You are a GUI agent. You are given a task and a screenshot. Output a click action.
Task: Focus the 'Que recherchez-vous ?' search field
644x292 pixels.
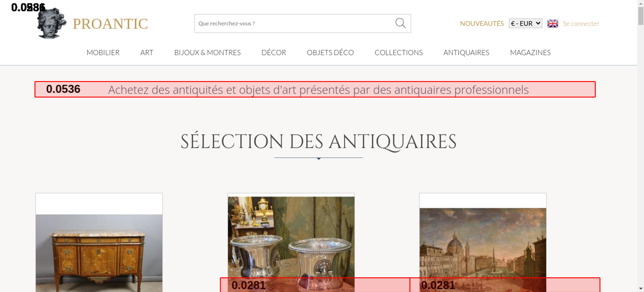tap(293, 23)
